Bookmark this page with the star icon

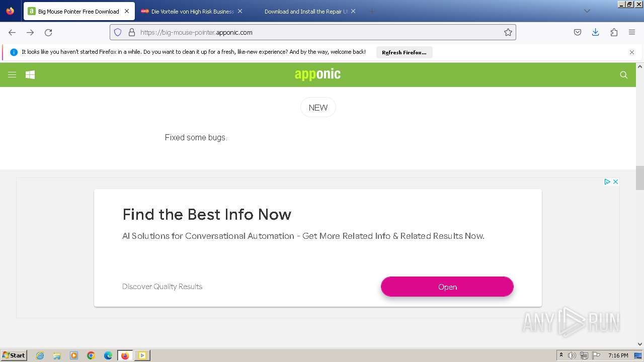coord(508,32)
